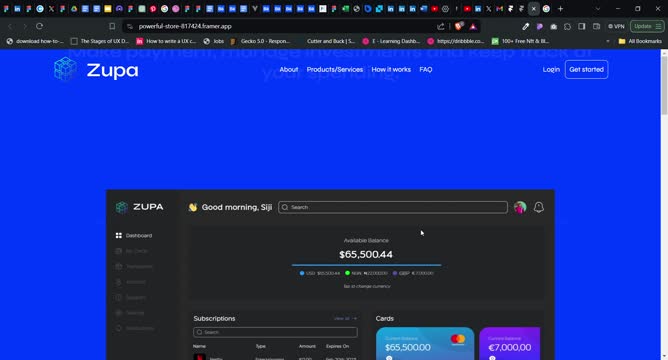Click the blue available balance progress bar
This screenshot has height=360, width=668.
[366, 265]
